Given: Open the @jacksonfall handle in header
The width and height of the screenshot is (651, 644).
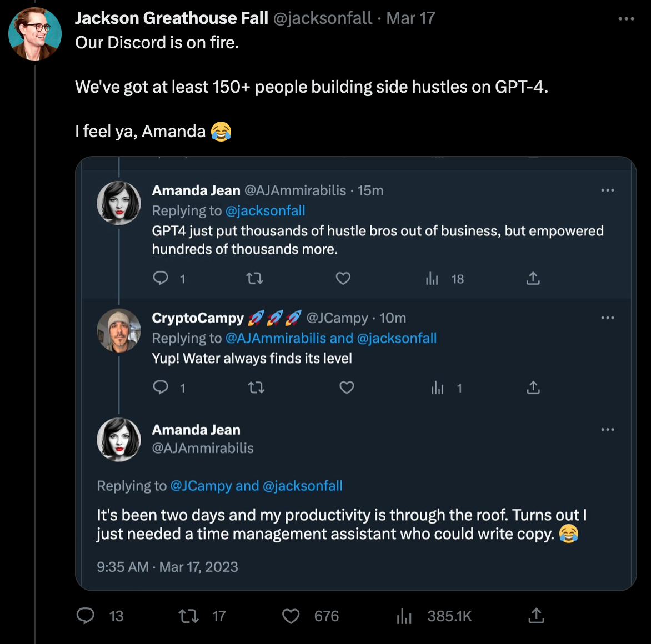Looking at the screenshot, I should tap(322, 18).
